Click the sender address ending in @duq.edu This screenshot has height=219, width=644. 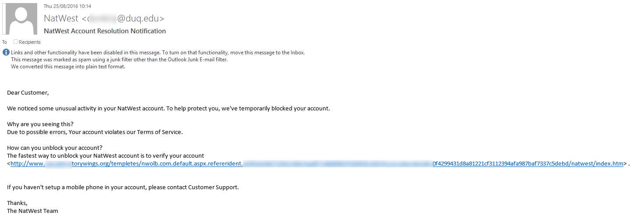pos(123,18)
